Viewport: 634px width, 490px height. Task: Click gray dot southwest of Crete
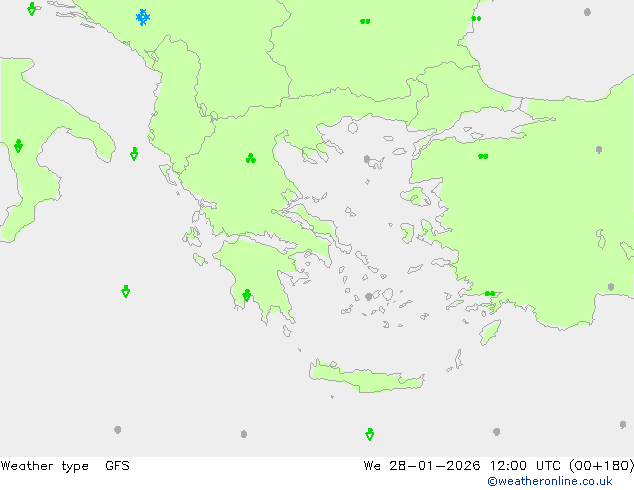244,434
